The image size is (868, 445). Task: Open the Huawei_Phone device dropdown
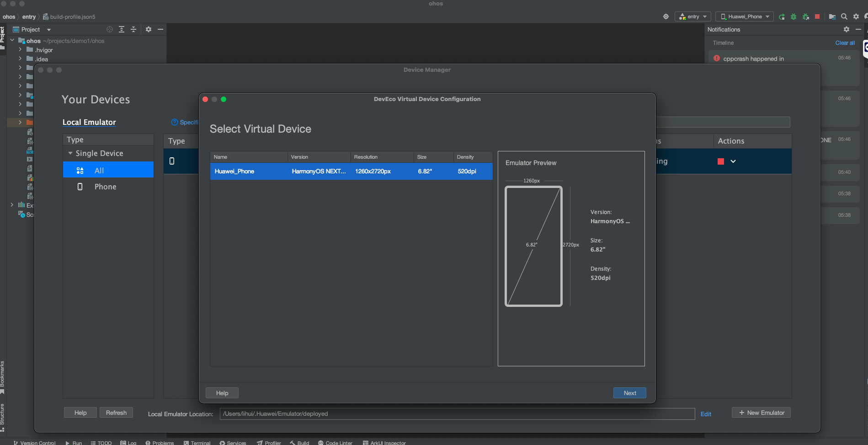coord(745,16)
